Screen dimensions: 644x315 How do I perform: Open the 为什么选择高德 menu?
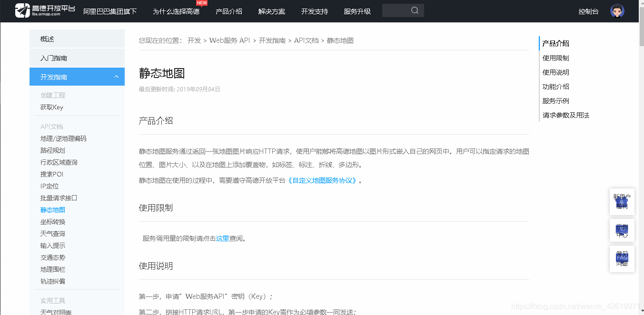point(176,11)
